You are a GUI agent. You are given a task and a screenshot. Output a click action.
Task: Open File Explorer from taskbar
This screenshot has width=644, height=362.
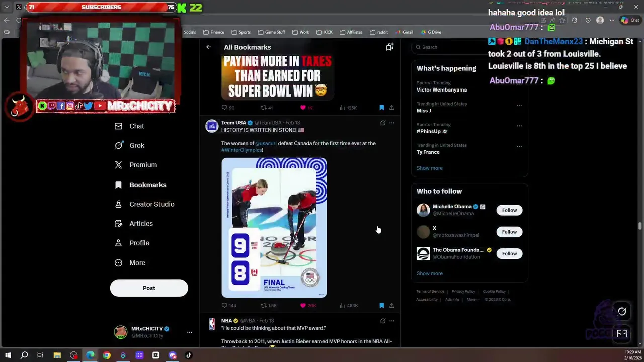click(x=57, y=355)
